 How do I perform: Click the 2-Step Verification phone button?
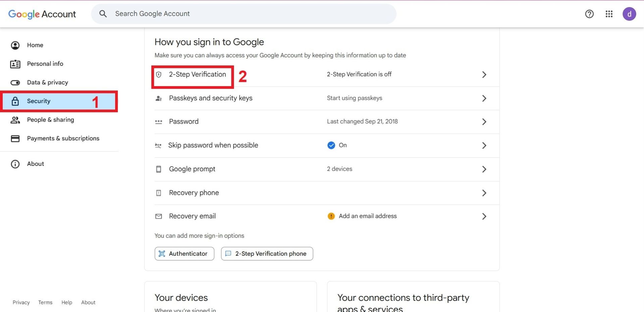pos(267,254)
